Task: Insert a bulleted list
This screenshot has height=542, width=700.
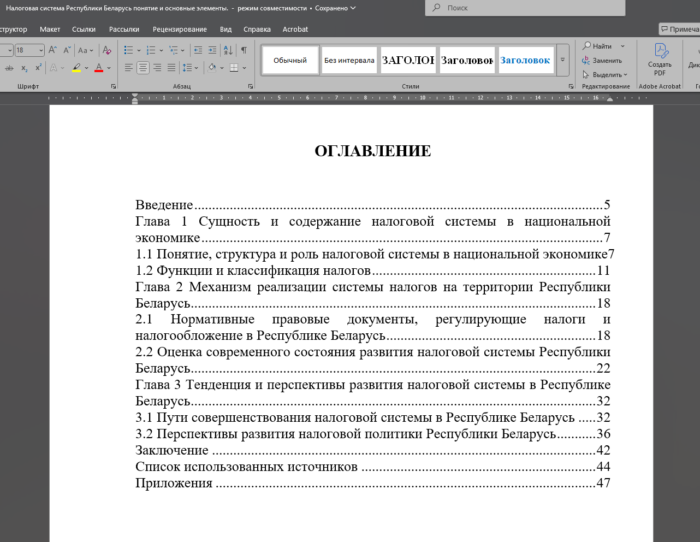Action: pyautogui.click(x=128, y=50)
